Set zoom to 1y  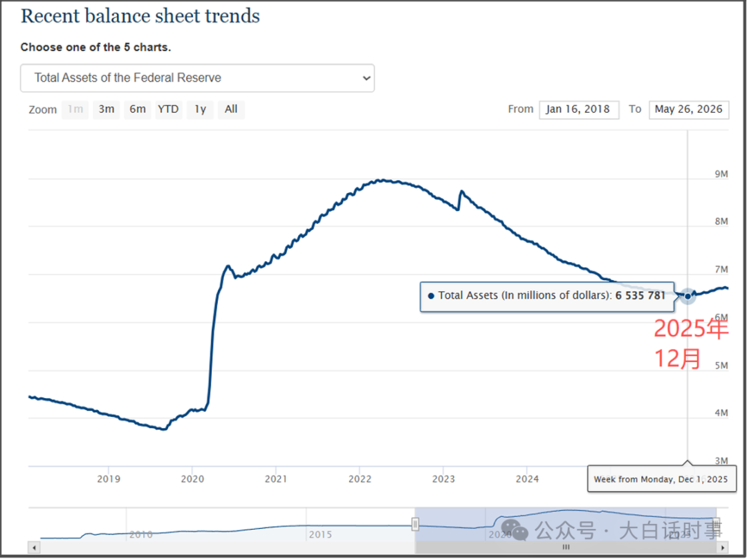pos(200,109)
